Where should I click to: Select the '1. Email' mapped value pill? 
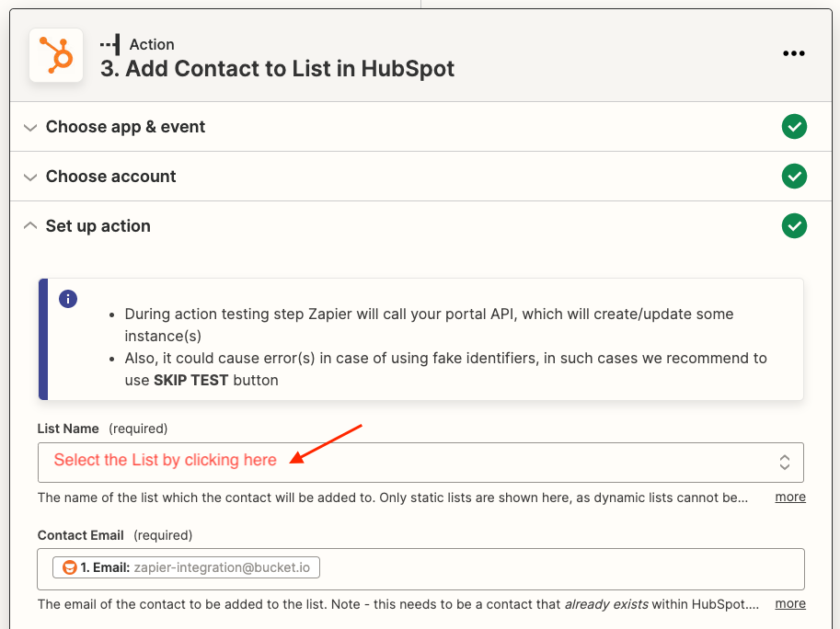tap(186, 567)
